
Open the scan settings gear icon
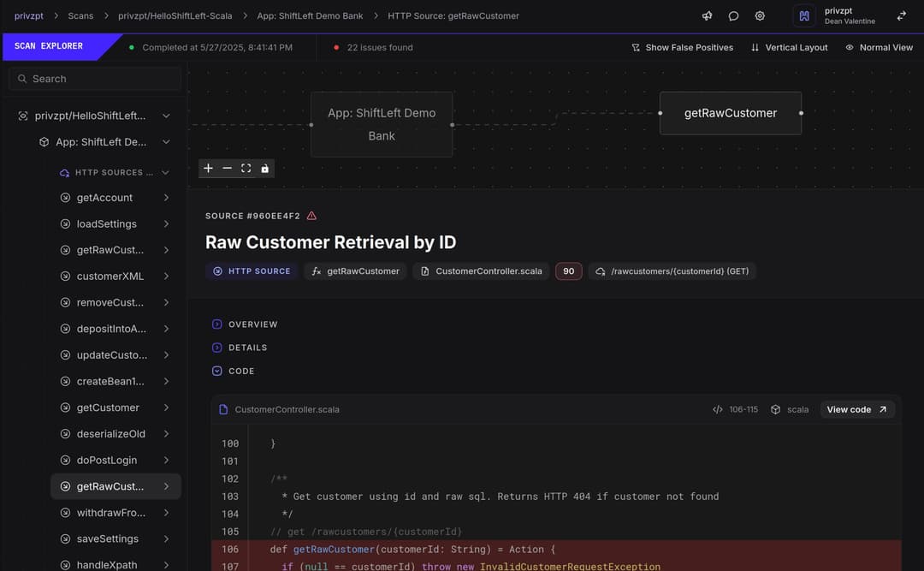click(x=759, y=15)
